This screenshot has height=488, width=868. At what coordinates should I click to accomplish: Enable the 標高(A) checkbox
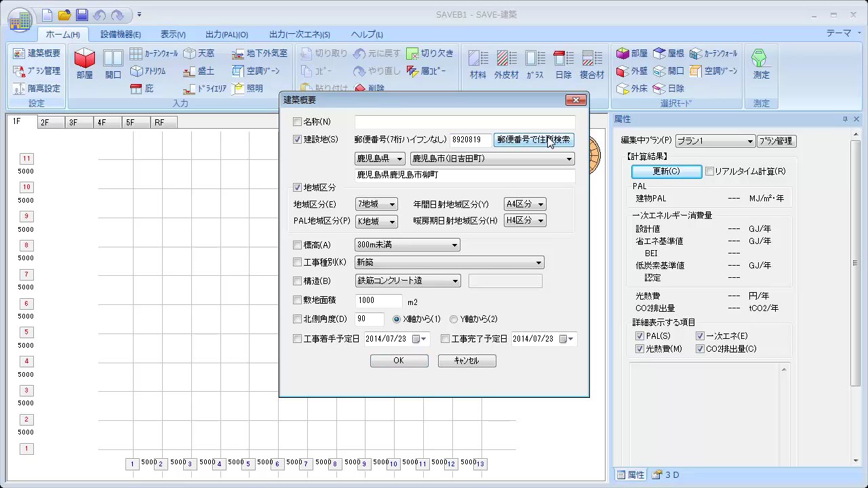tap(297, 245)
